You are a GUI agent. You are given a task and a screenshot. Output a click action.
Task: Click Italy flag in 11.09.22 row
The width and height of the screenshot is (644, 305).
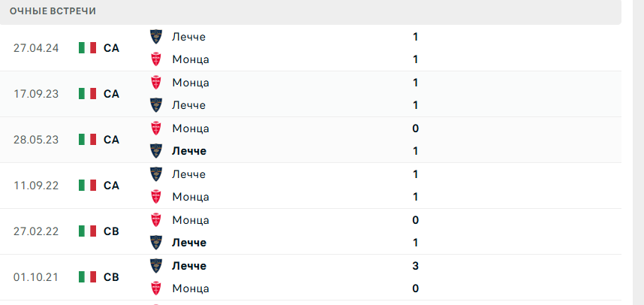88,185
